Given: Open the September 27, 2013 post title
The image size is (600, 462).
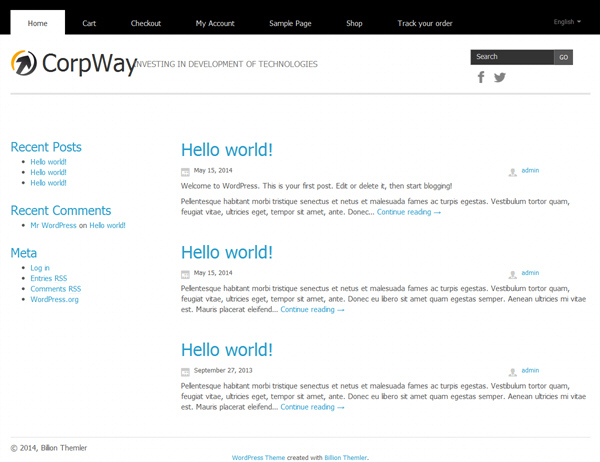Looking at the screenshot, I should [x=227, y=349].
